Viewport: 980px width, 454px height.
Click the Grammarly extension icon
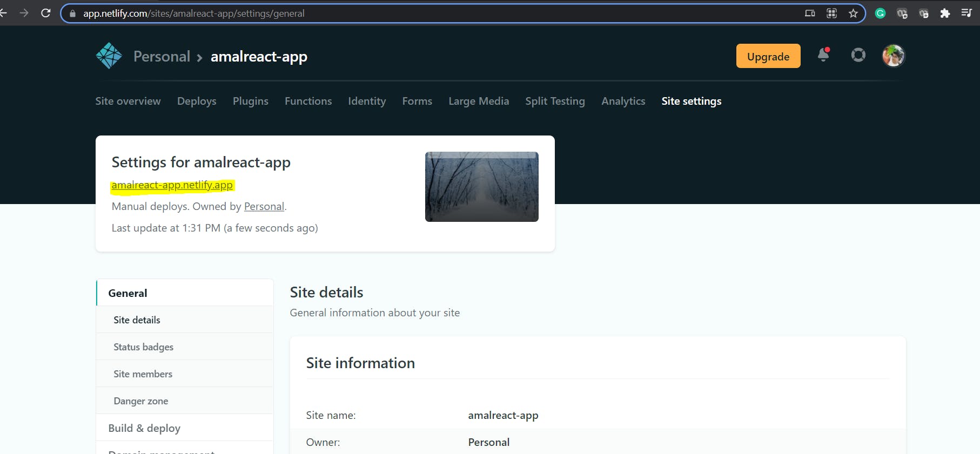(x=880, y=13)
